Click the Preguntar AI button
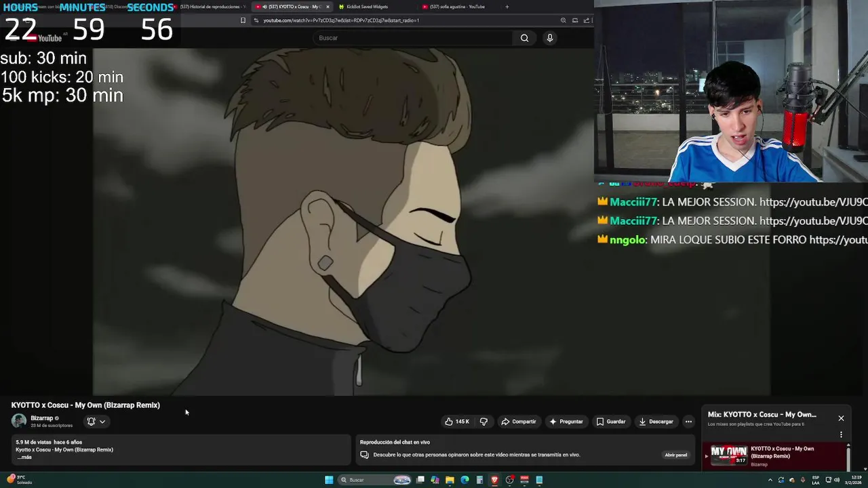 [x=566, y=422]
